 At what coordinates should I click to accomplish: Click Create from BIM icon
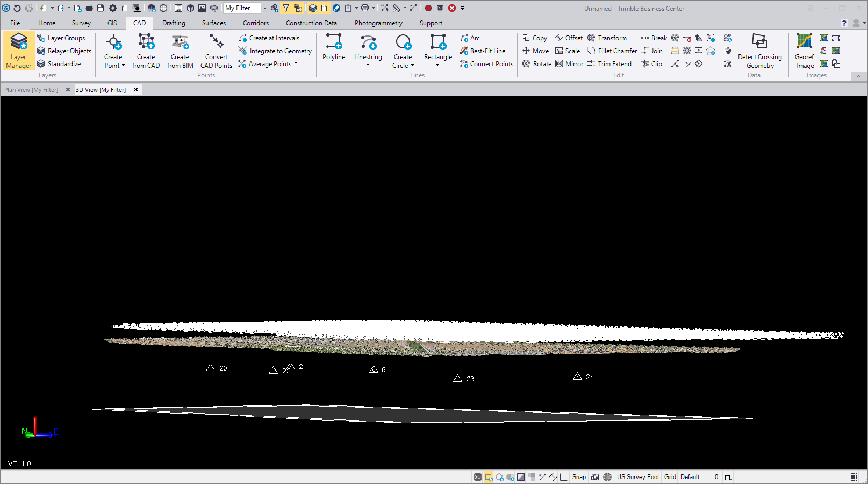coord(180,42)
